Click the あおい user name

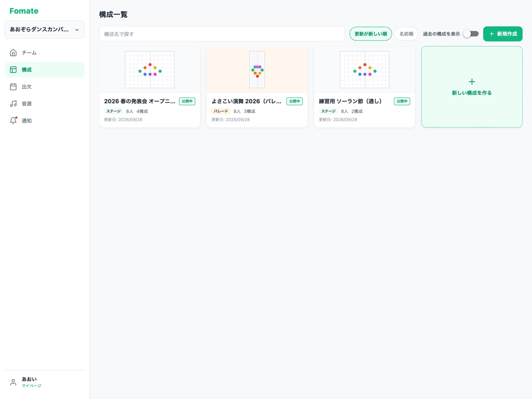[29, 379]
